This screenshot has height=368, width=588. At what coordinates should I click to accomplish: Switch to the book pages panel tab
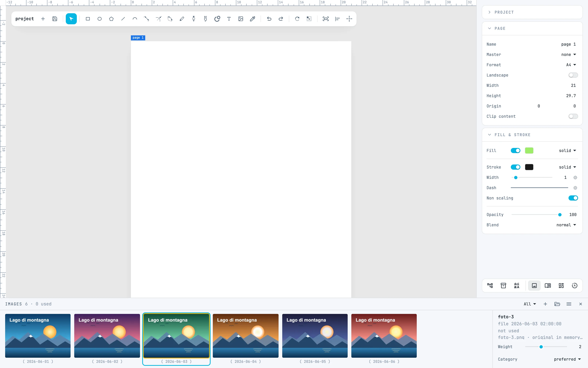coord(548,286)
